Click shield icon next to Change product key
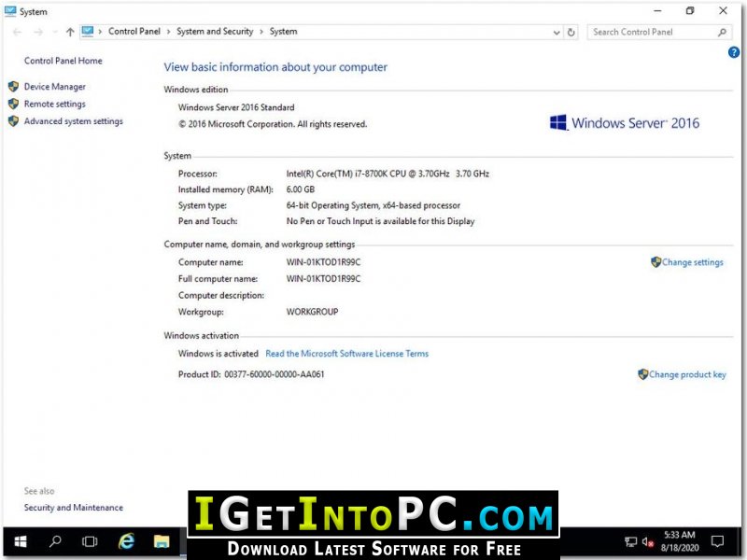The image size is (747, 560). point(642,374)
